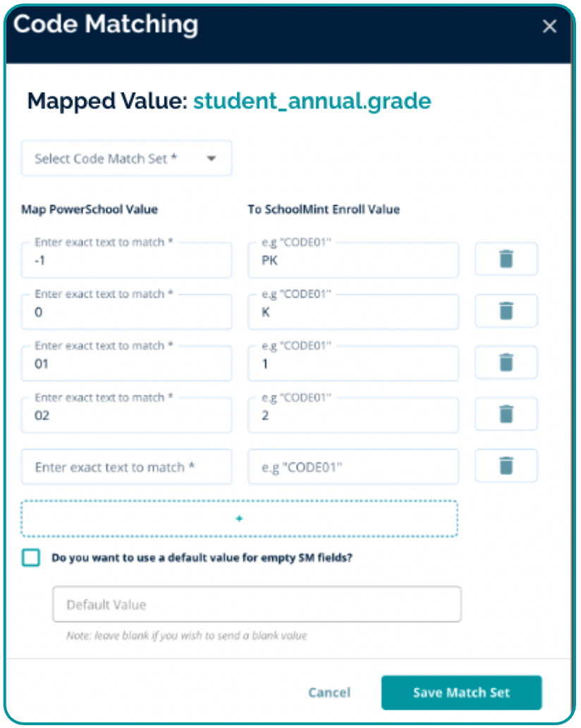
Task: Click the Save Match Set button
Action: (x=461, y=693)
